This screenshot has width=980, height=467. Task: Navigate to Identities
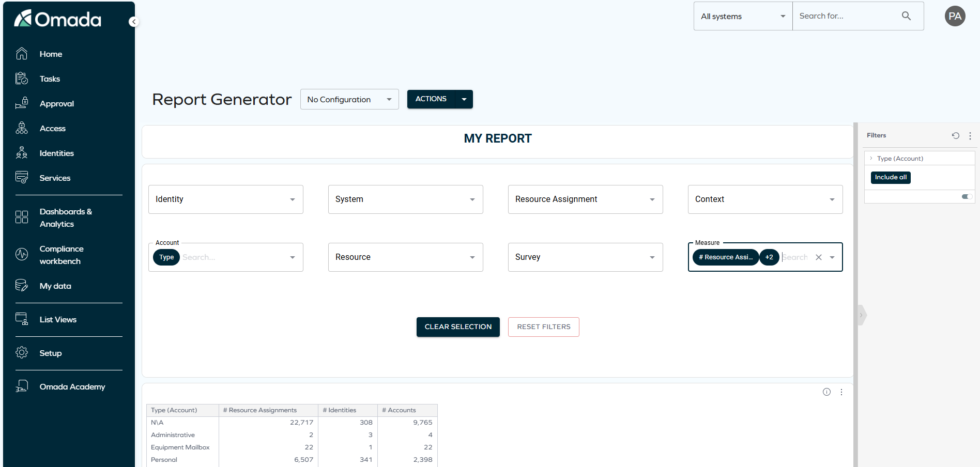pos(56,153)
